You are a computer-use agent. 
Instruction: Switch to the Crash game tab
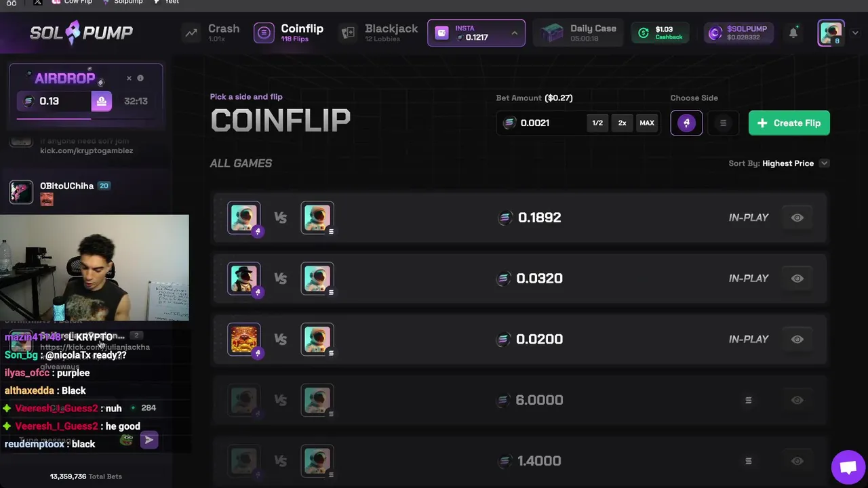pyautogui.click(x=212, y=33)
